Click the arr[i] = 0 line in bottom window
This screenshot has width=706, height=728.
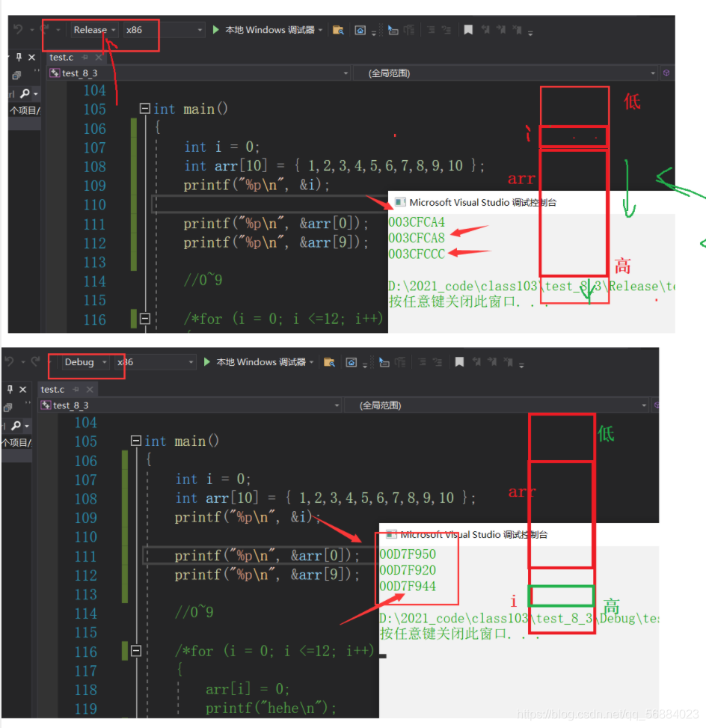[x=248, y=688]
